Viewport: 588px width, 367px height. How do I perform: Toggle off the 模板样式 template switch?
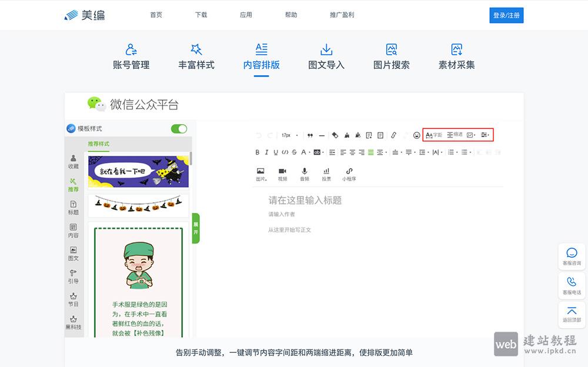click(x=178, y=128)
